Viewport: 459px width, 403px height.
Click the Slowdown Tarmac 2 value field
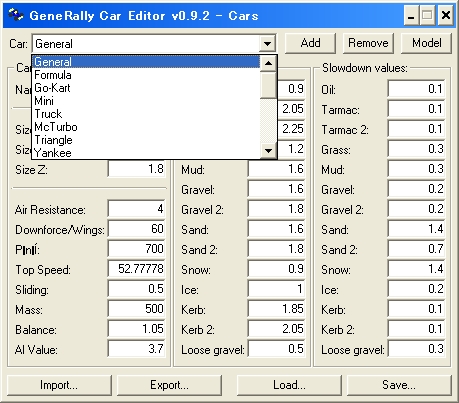(417, 129)
